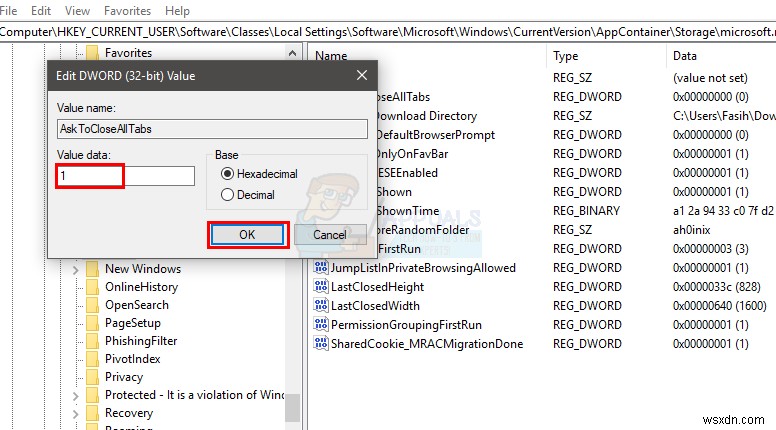Viewport: 776px width, 430px height.
Task: Select the PageSetup folder icon
Action: coord(92,323)
